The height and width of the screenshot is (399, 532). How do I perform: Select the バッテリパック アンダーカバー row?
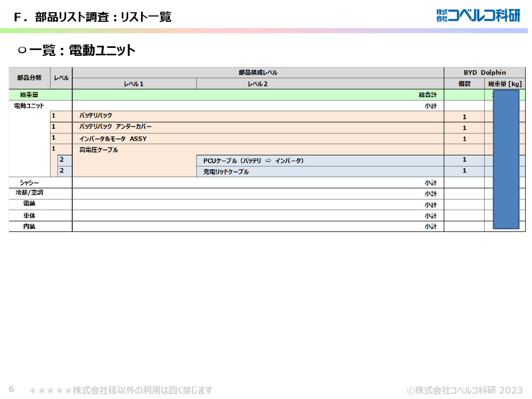tap(115, 128)
